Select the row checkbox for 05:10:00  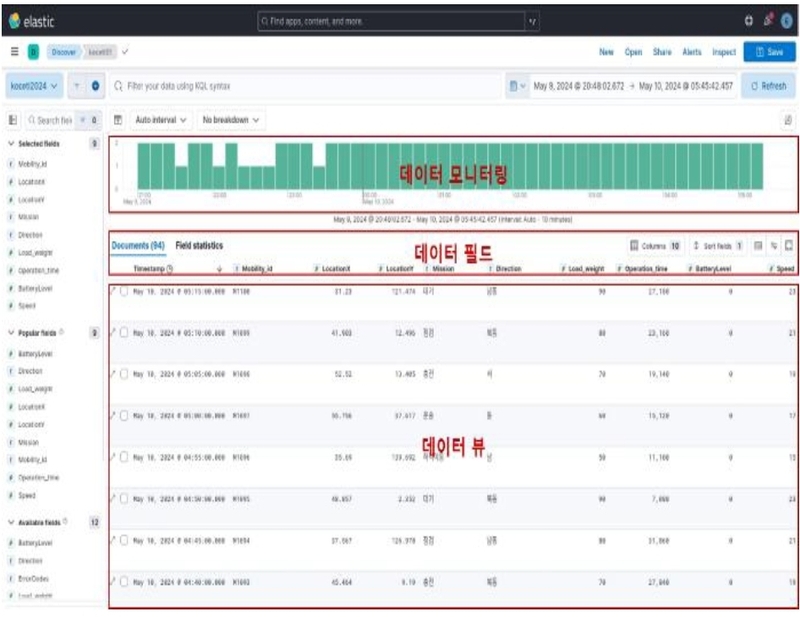(124, 333)
